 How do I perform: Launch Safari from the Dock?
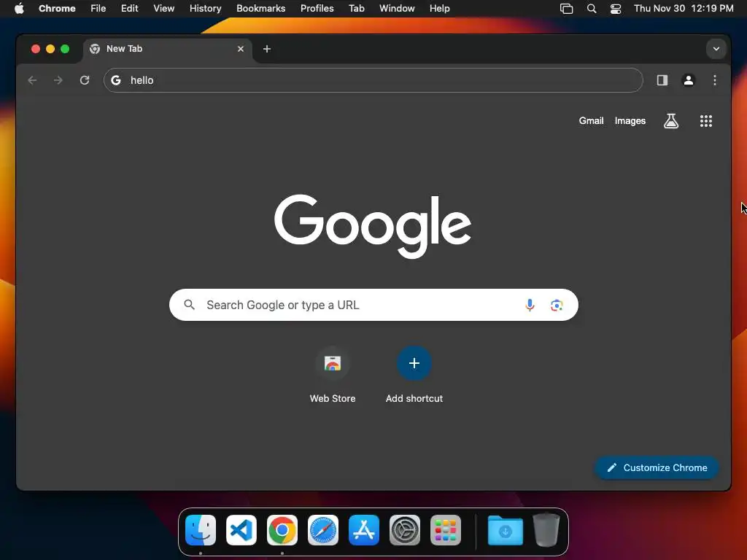tap(323, 530)
